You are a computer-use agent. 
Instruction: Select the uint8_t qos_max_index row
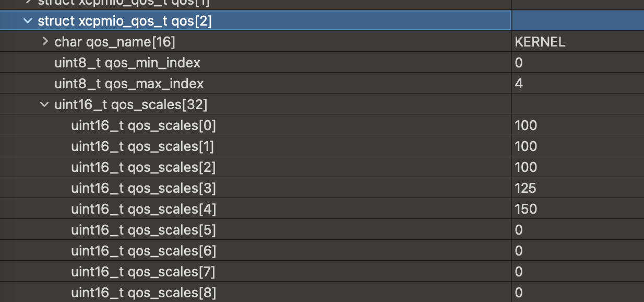tap(129, 84)
